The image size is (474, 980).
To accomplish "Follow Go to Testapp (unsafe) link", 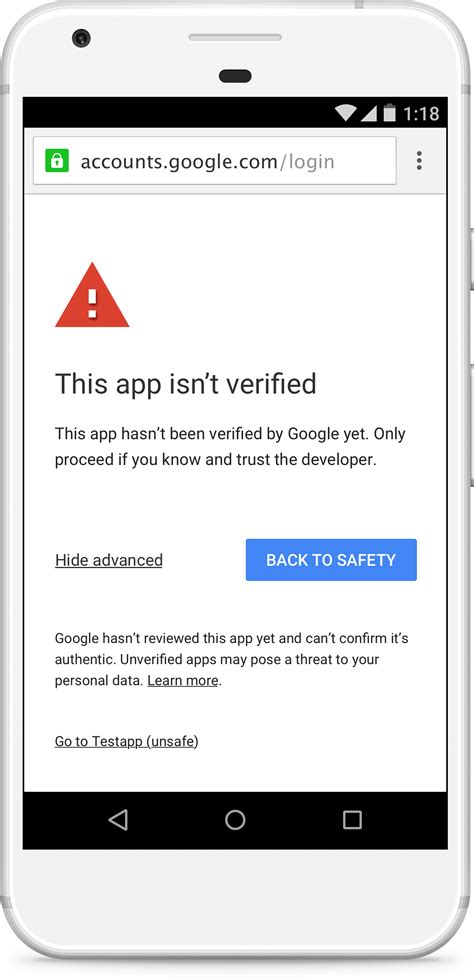I will (x=126, y=741).
